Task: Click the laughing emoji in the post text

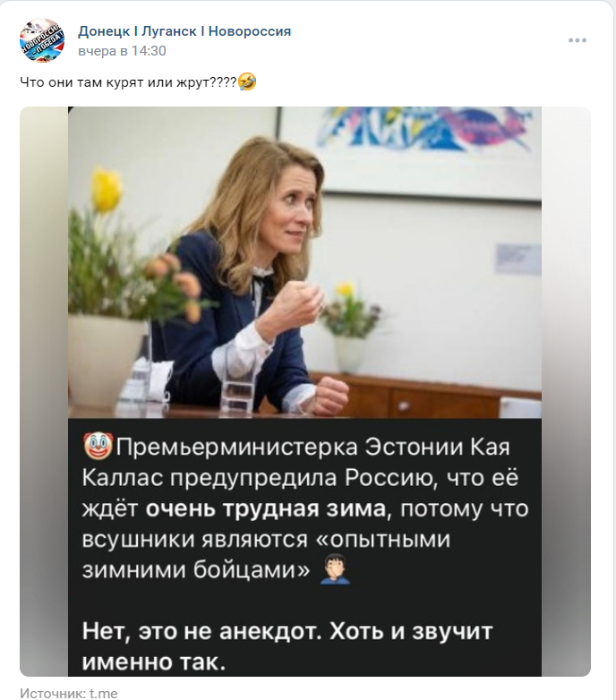Action: click(247, 81)
